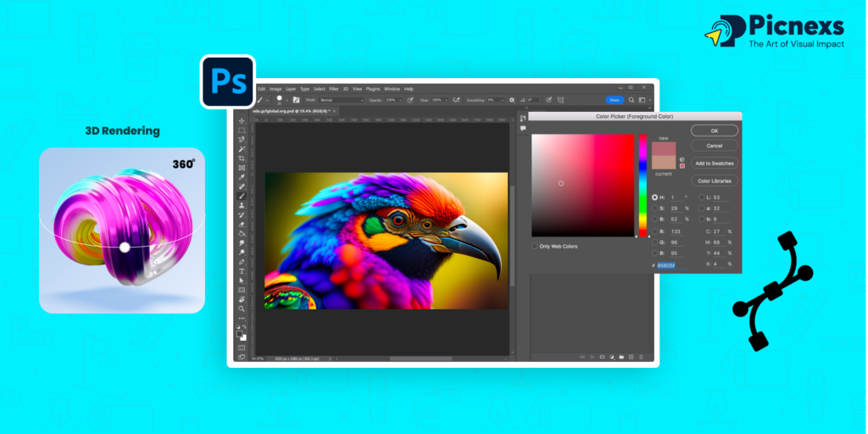Screen dimensions: 868x434
Task: Enable the Only Web Colors checkbox
Action: point(535,247)
